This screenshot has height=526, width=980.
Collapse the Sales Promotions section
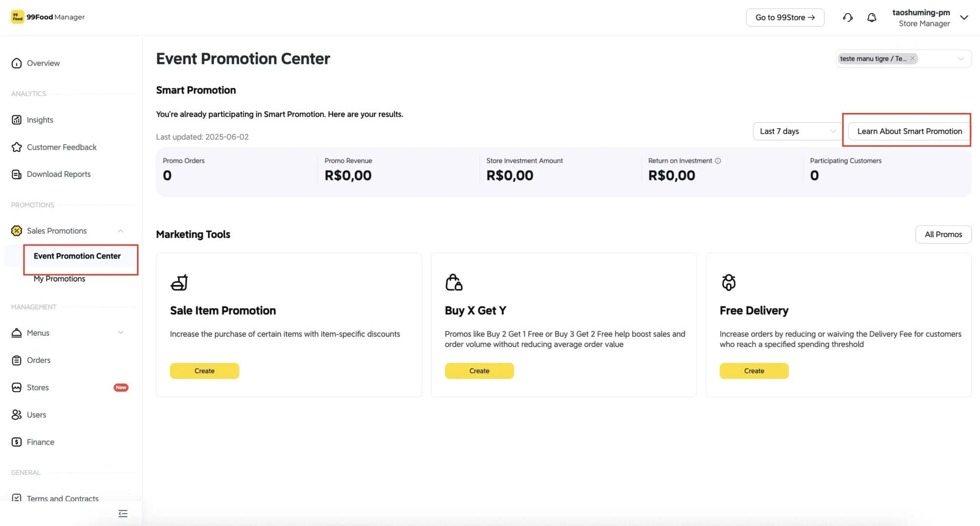pos(121,231)
